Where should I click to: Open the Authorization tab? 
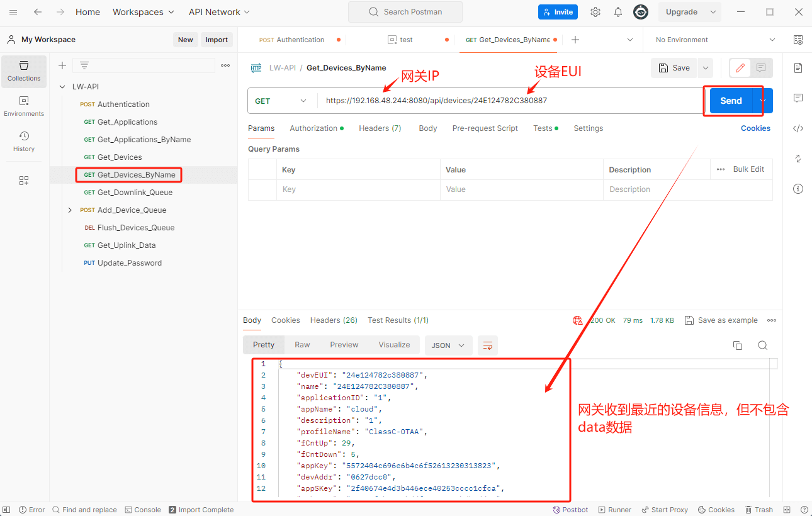click(x=317, y=128)
